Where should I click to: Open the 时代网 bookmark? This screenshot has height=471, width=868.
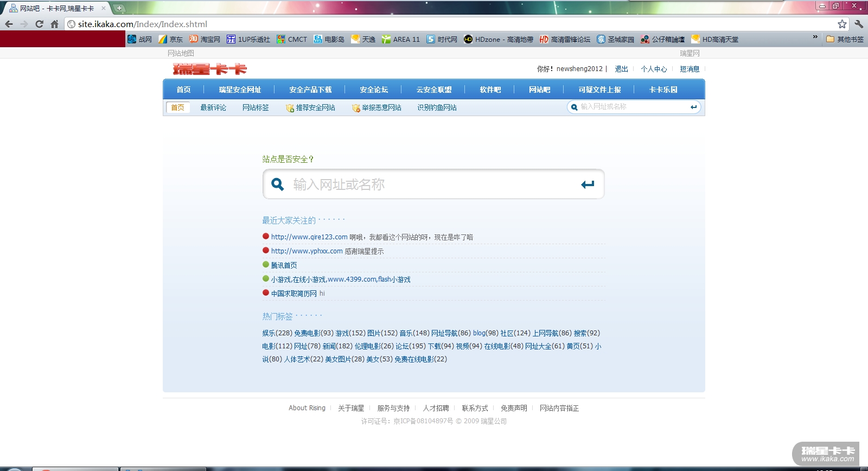pos(442,39)
